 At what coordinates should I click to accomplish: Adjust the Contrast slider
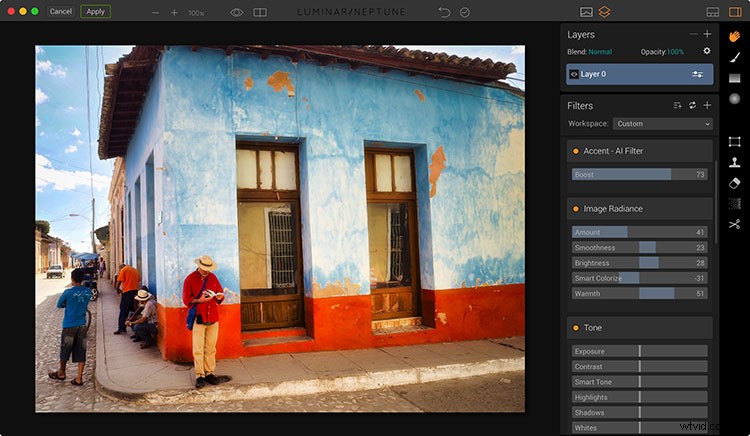pos(640,367)
